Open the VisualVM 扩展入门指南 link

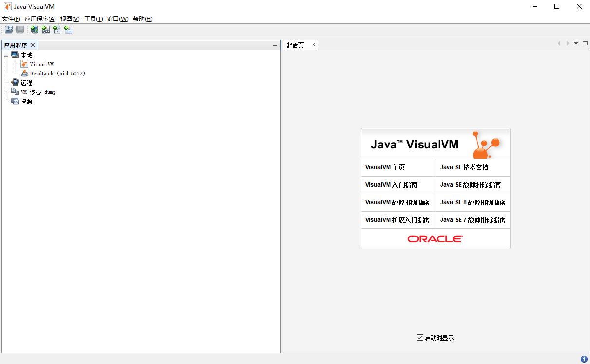point(398,220)
